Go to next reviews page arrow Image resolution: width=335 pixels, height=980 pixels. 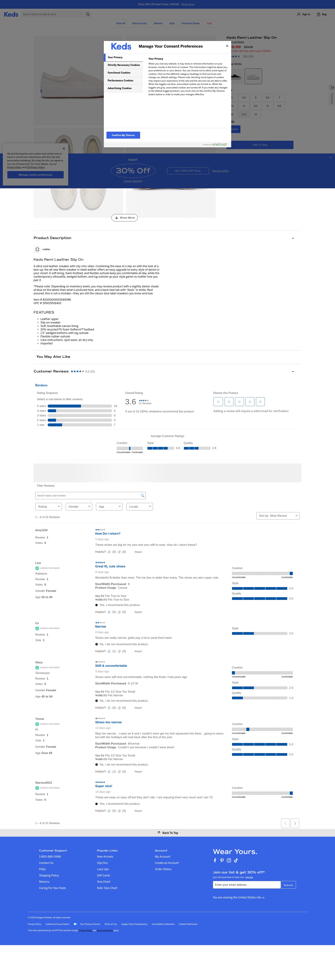pos(295,823)
